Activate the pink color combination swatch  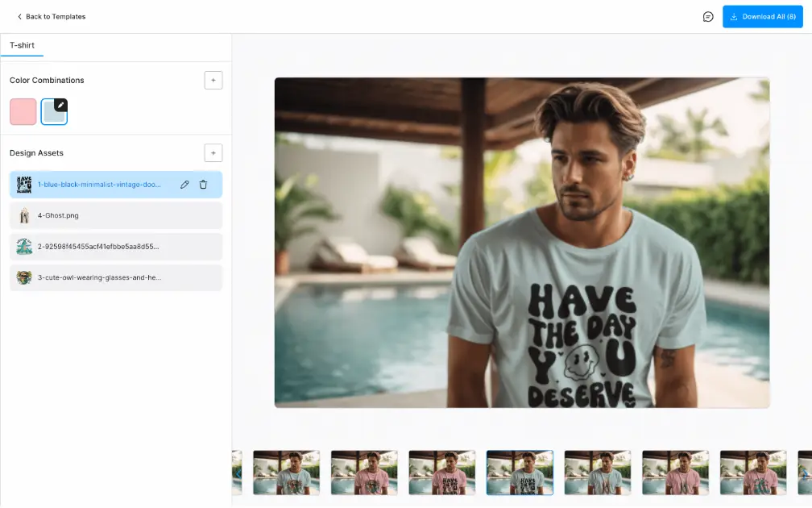coord(23,111)
